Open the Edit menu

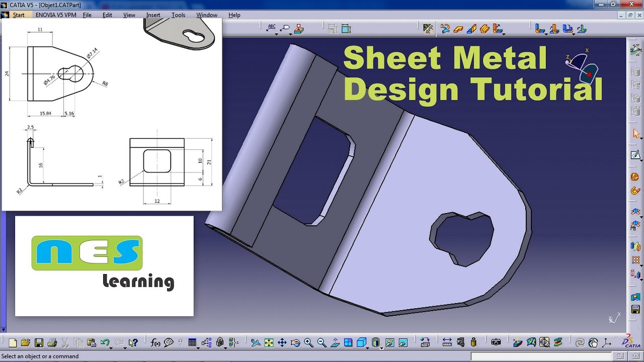107,15
